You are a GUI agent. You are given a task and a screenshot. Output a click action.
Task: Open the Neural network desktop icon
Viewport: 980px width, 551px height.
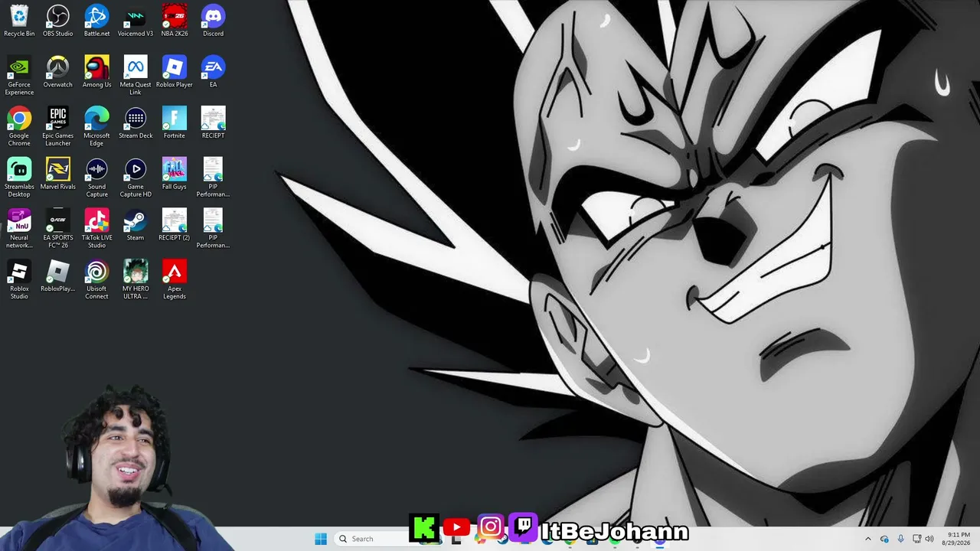pos(19,229)
